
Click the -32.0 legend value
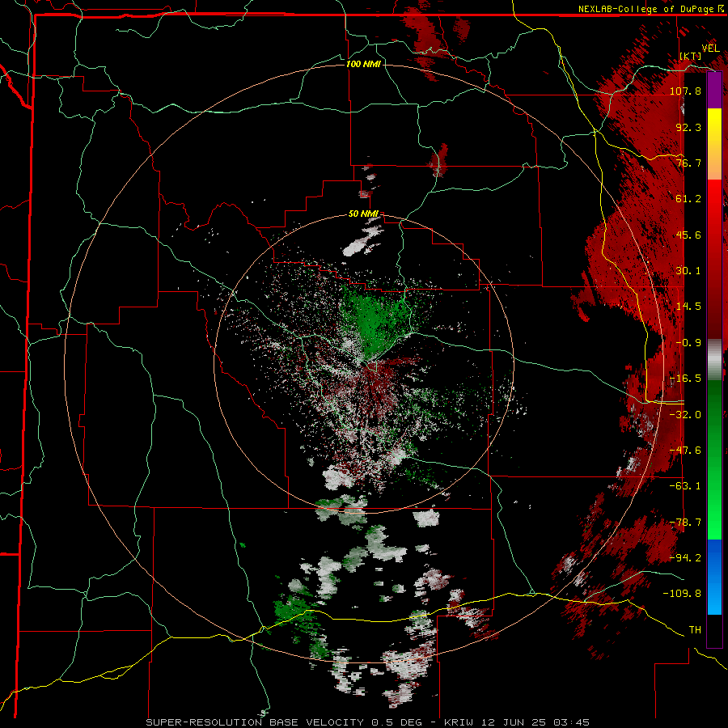(685, 415)
